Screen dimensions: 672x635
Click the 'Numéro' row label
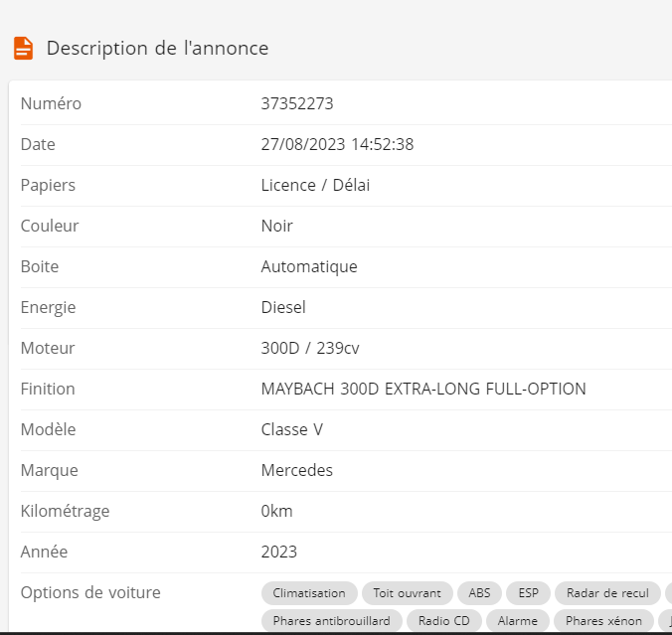(x=51, y=103)
